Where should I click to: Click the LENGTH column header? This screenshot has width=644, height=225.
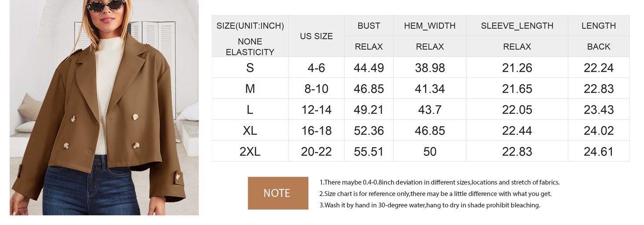pos(599,25)
